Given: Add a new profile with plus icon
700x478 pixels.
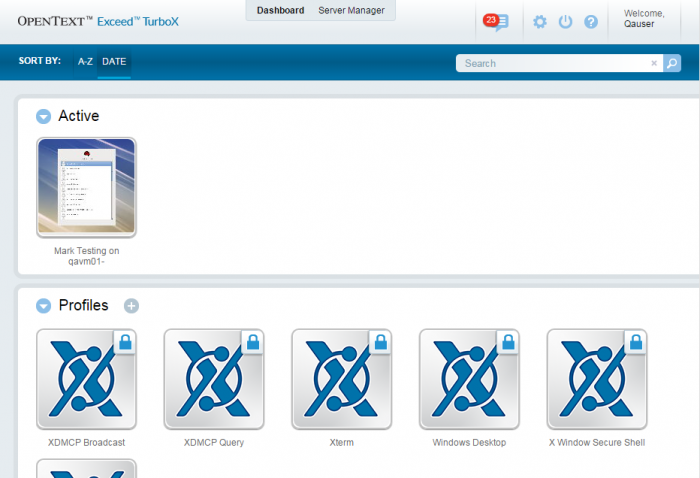Looking at the screenshot, I should [131, 306].
